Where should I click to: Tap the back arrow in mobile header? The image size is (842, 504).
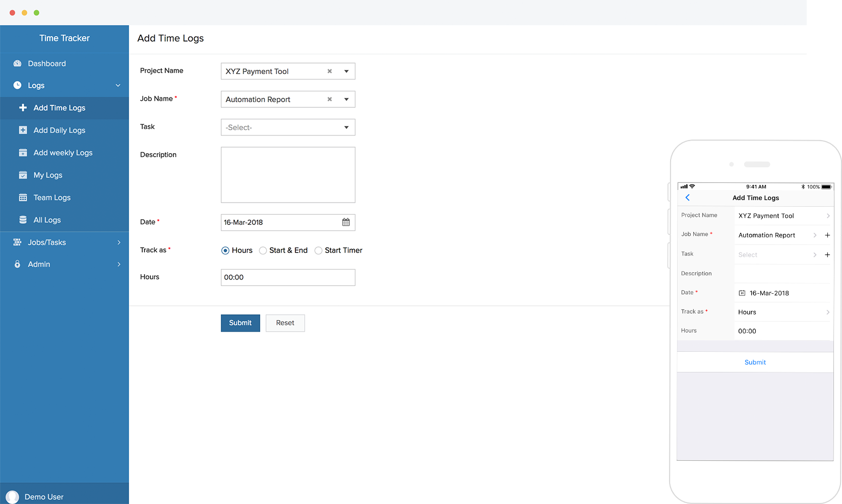pyautogui.click(x=687, y=198)
